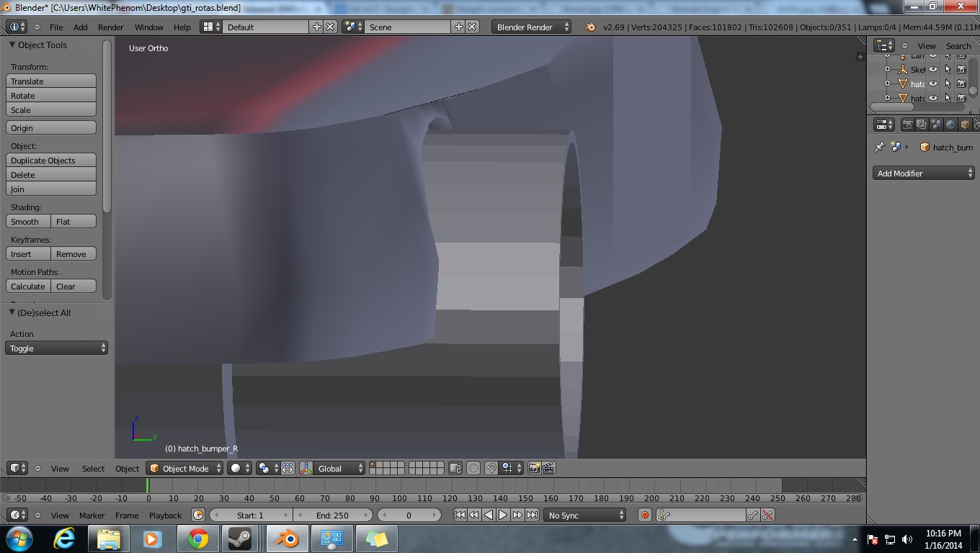The width and height of the screenshot is (980, 553).
Task: Click the timeline play forward button
Action: [503, 515]
